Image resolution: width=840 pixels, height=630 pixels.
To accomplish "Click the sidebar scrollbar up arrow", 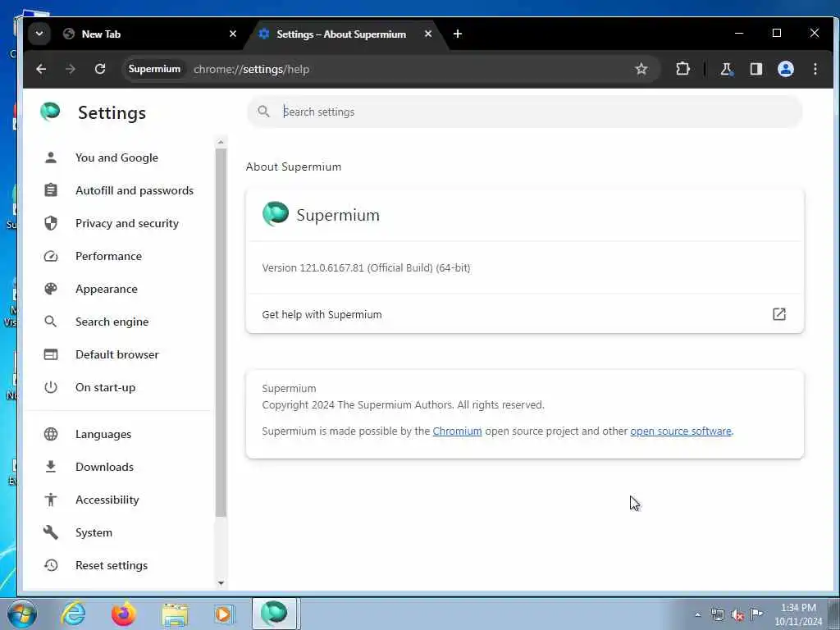I will coord(221,143).
